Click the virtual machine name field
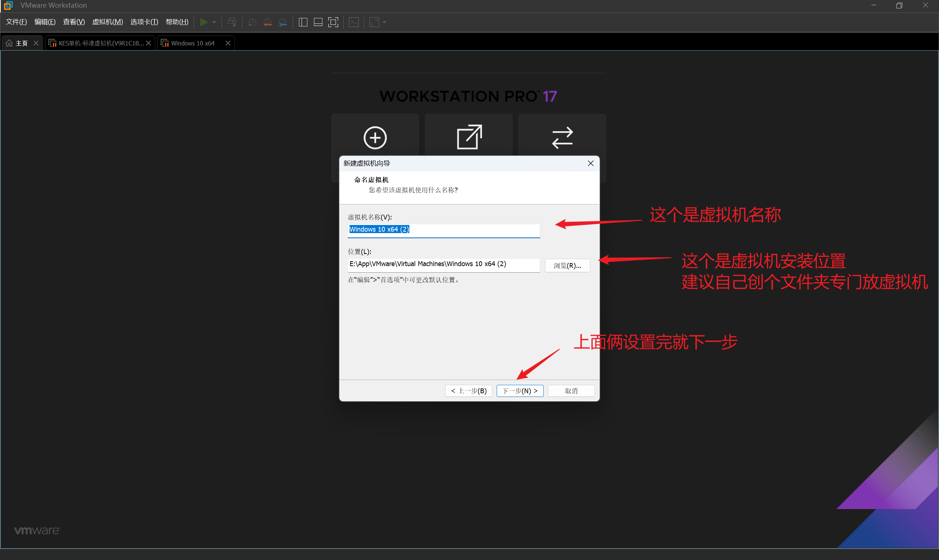Screen dimensions: 939x560 click(443, 230)
